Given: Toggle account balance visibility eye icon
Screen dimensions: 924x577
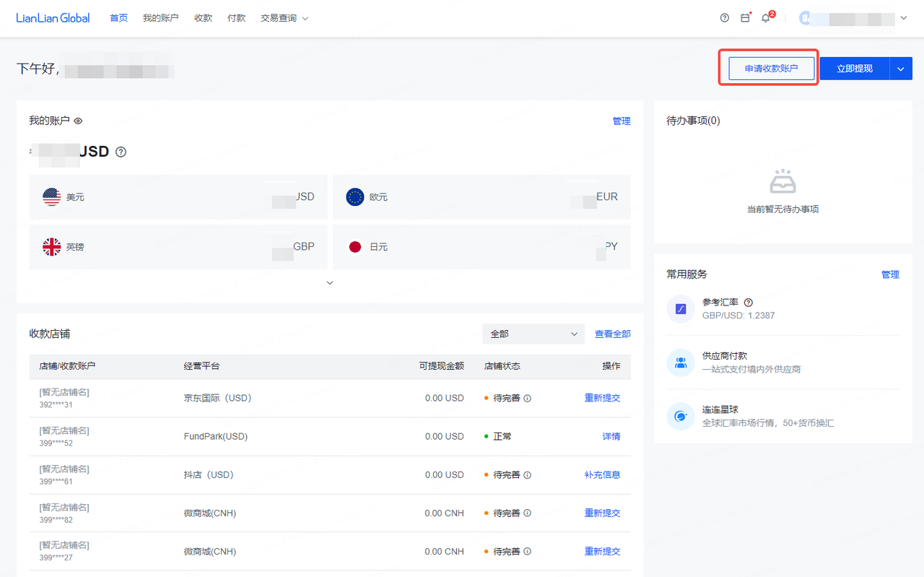Looking at the screenshot, I should click(78, 121).
